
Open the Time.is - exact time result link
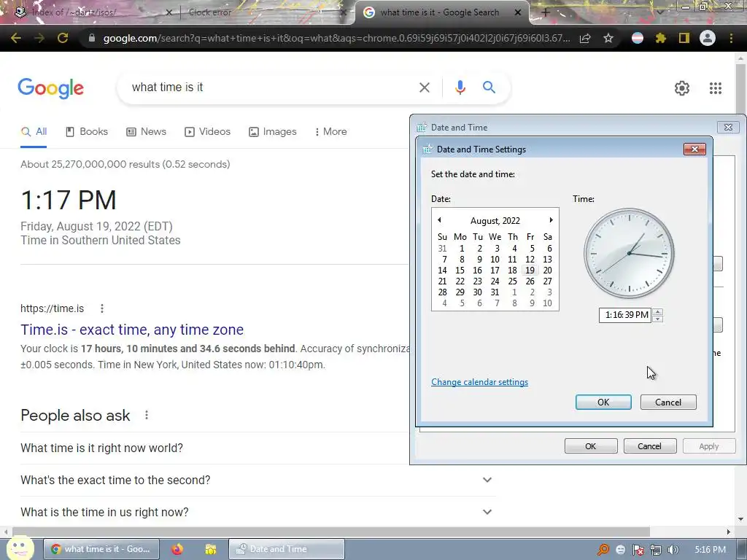(x=132, y=330)
